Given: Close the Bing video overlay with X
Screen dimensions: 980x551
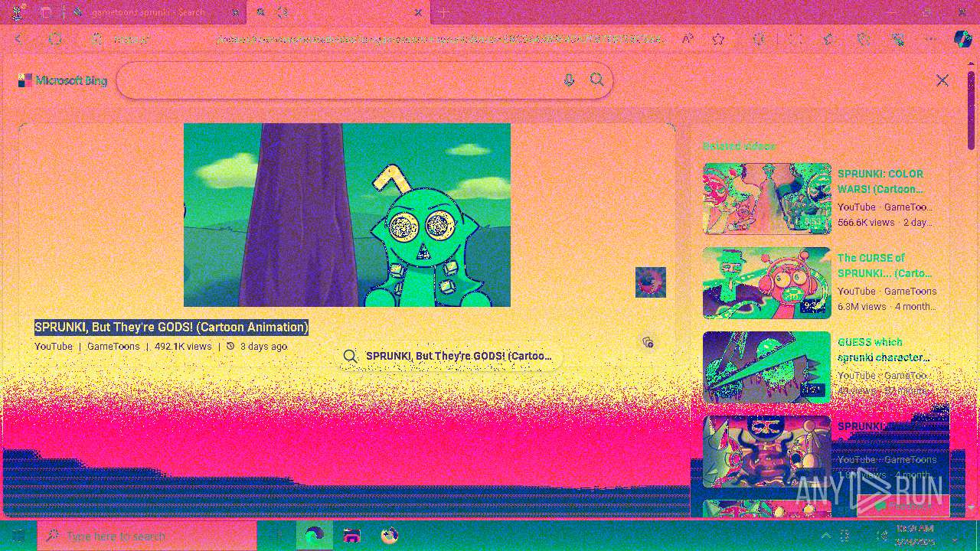Looking at the screenshot, I should coord(942,80).
